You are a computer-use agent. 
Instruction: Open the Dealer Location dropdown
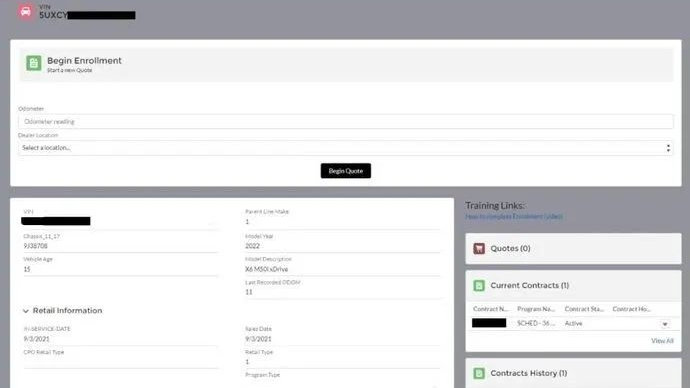(345, 148)
